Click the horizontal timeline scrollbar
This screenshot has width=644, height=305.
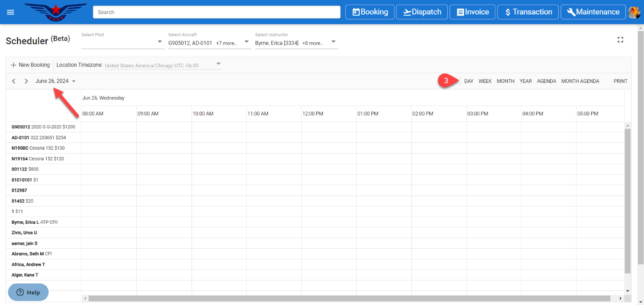(x=349, y=299)
